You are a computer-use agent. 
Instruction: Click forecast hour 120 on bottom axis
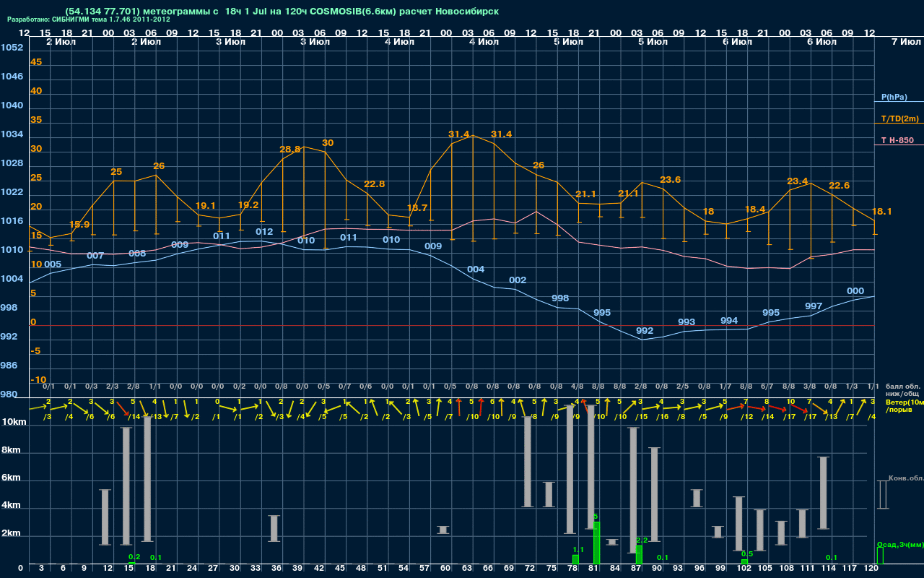(x=871, y=570)
